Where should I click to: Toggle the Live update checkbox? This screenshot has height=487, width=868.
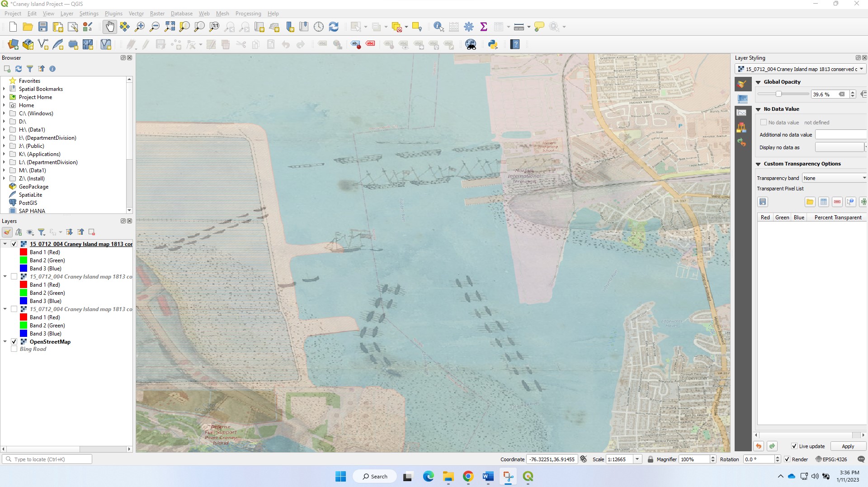[x=794, y=446]
